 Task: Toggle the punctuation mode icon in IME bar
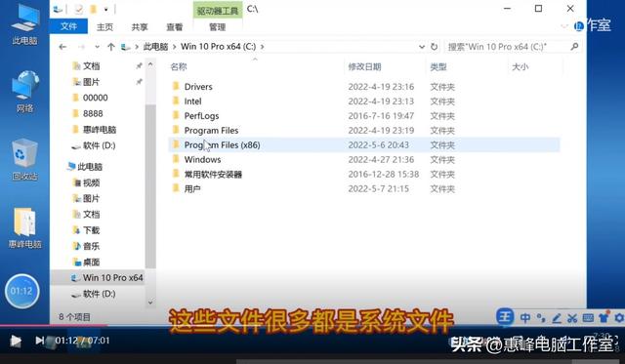pyautogui.click(x=541, y=318)
